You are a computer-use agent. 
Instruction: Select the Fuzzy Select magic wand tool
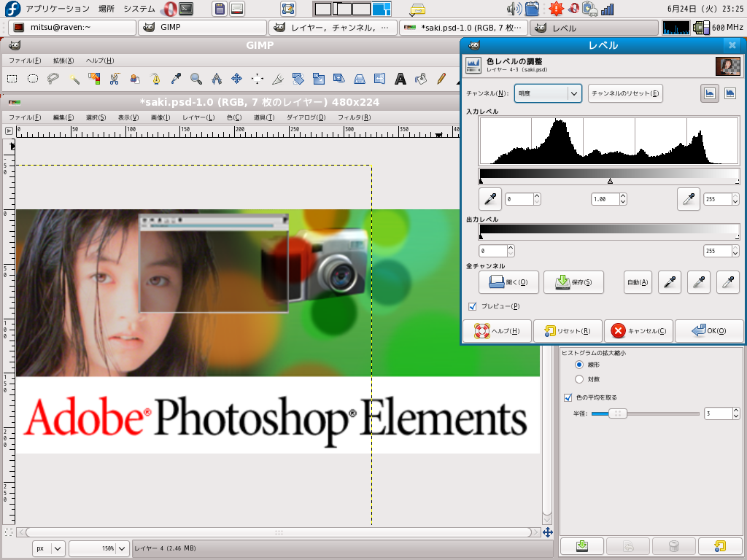(74, 79)
